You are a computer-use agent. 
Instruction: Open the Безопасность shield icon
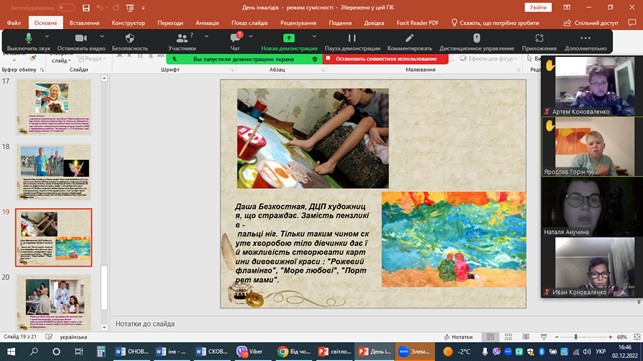pyautogui.click(x=130, y=38)
